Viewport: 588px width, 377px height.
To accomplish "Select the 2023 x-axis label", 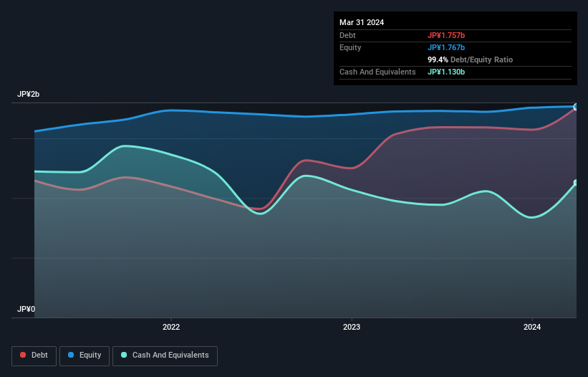I will (352, 327).
